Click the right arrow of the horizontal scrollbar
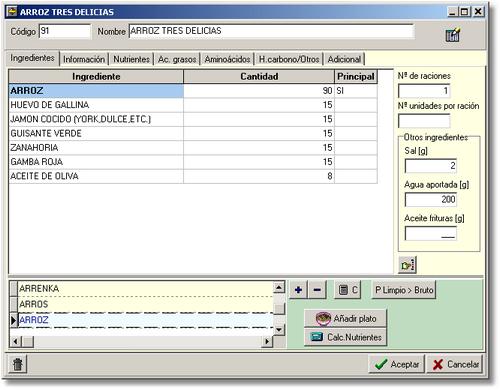Screen dimensions: 500x390 click(267, 341)
